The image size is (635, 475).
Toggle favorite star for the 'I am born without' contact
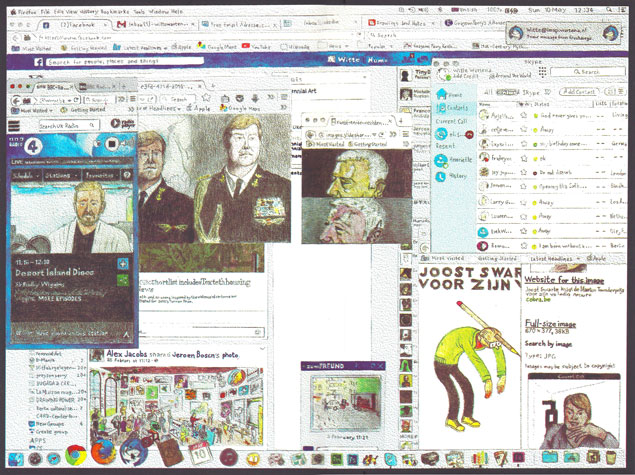tap(524, 245)
